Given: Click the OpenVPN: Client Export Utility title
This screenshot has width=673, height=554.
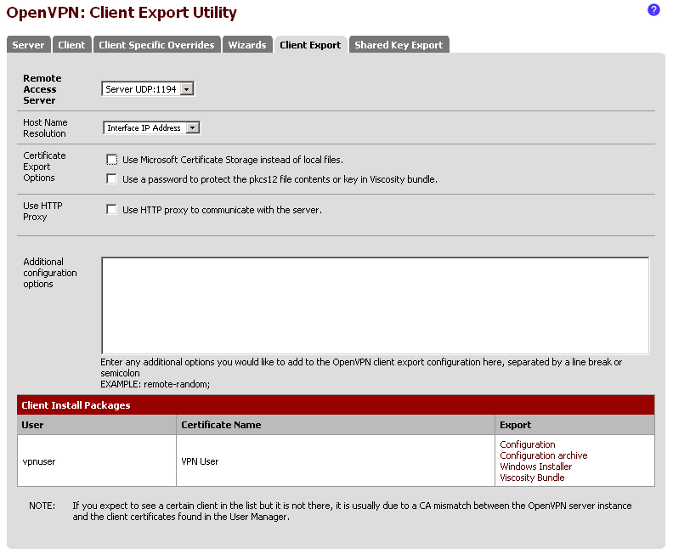Looking at the screenshot, I should coord(121,13).
